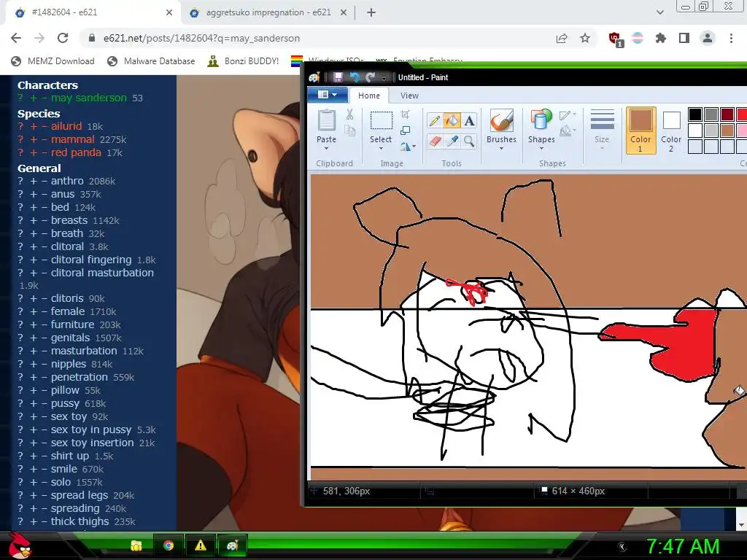Click the Undo arrow in Paint title bar
The width and height of the screenshot is (747, 560).
click(354, 77)
